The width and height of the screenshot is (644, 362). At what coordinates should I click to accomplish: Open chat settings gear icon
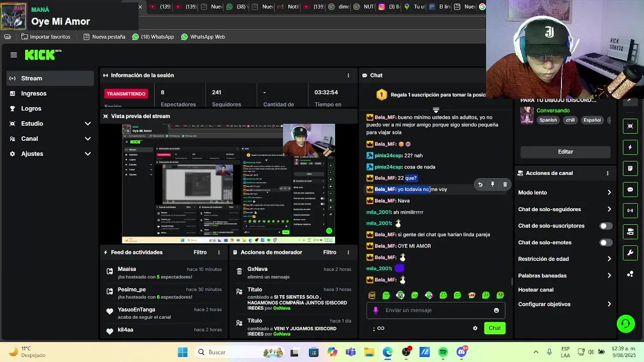(x=475, y=328)
